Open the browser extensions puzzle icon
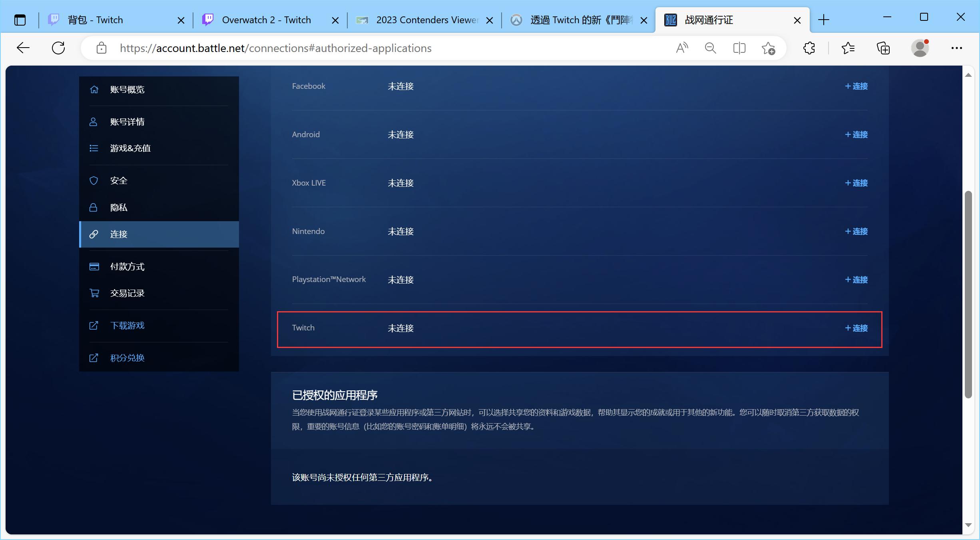 coord(809,48)
